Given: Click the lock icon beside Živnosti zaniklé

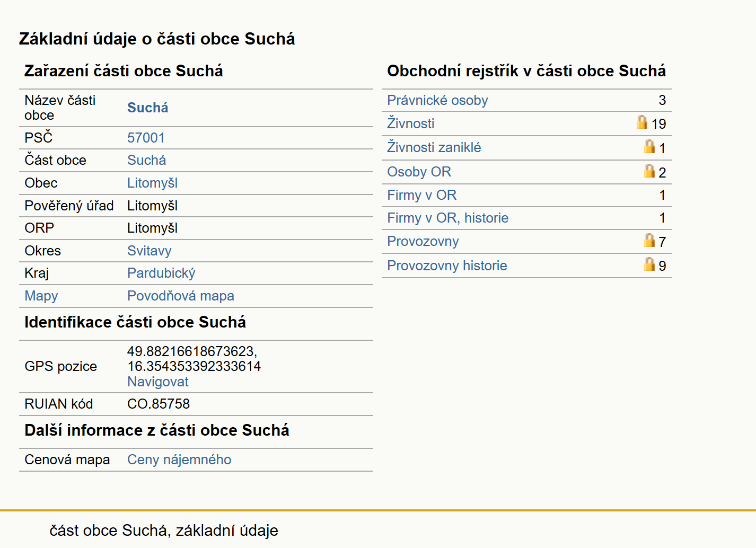Looking at the screenshot, I should click(x=649, y=146).
